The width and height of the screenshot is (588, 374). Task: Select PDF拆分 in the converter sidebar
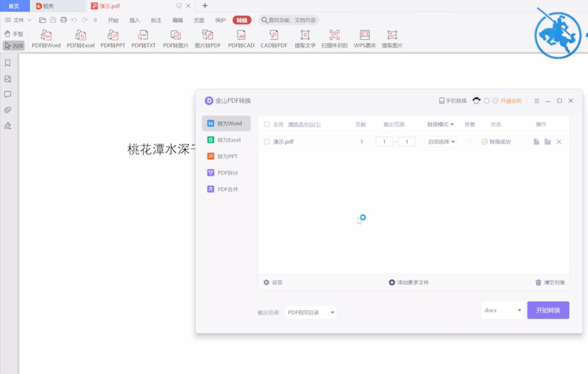click(226, 173)
